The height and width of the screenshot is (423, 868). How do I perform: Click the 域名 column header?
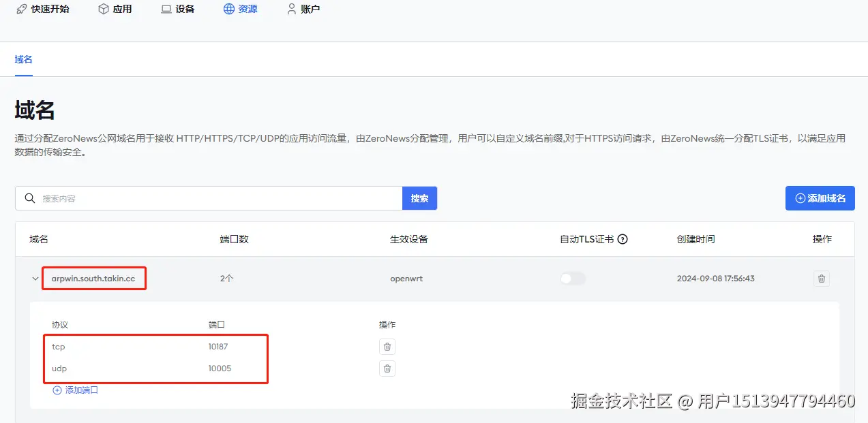39,239
